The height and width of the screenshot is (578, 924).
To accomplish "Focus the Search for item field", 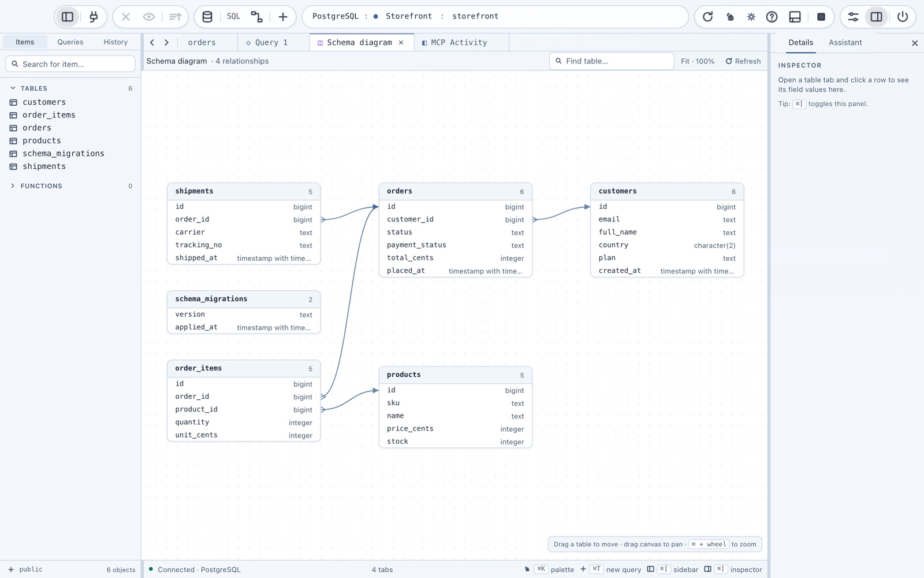I will pos(70,64).
